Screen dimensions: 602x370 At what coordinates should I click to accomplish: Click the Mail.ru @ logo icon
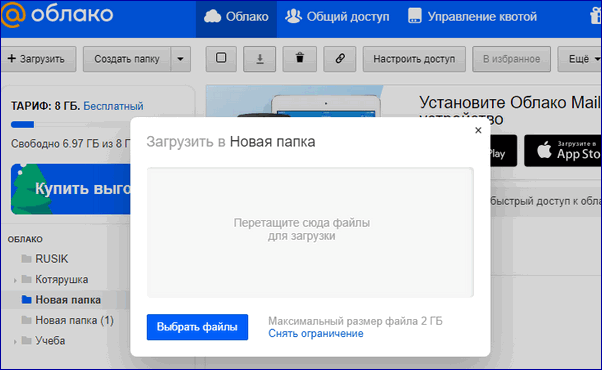click(x=13, y=15)
